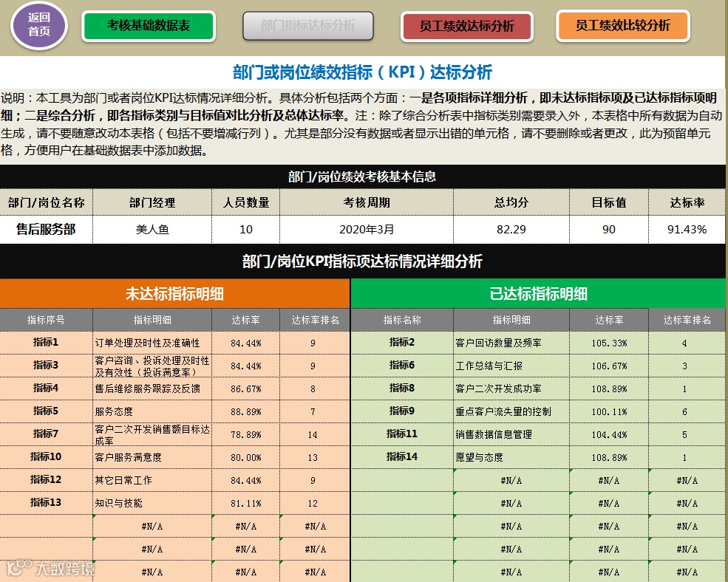Click the 指标9 row label
This screenshot has width=728, height=582.
[x=402, y=411]
